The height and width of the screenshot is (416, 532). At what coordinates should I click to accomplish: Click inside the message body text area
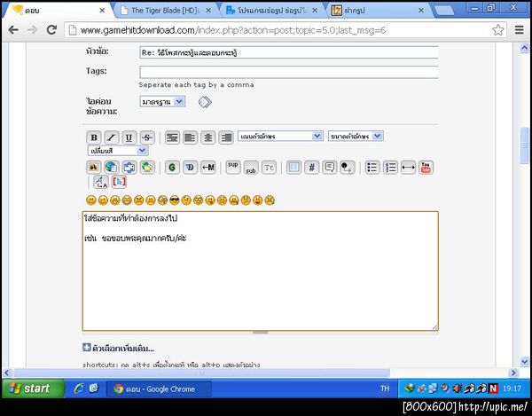click(x=260, y=271)
